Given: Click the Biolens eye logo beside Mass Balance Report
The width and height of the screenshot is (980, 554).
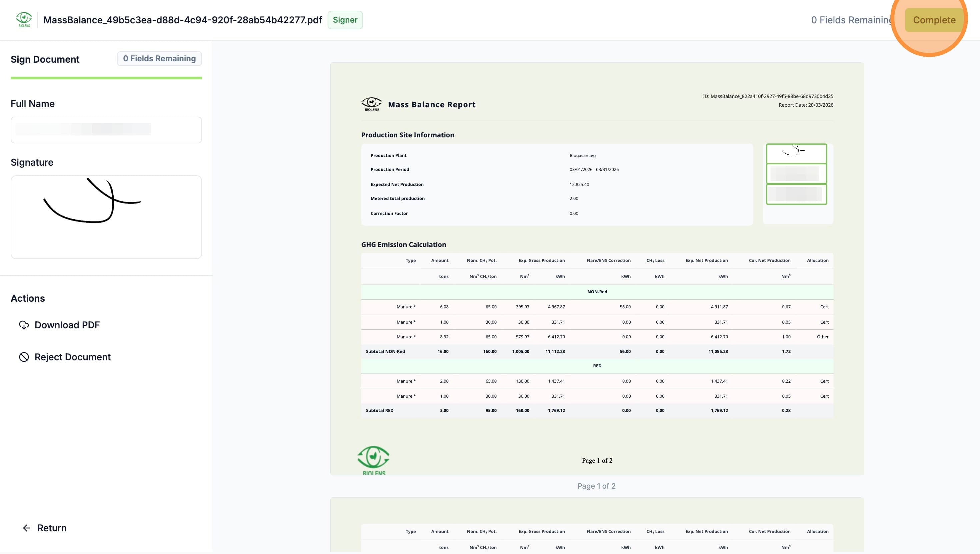Looking at the screenshot, I should pos(372,104).
